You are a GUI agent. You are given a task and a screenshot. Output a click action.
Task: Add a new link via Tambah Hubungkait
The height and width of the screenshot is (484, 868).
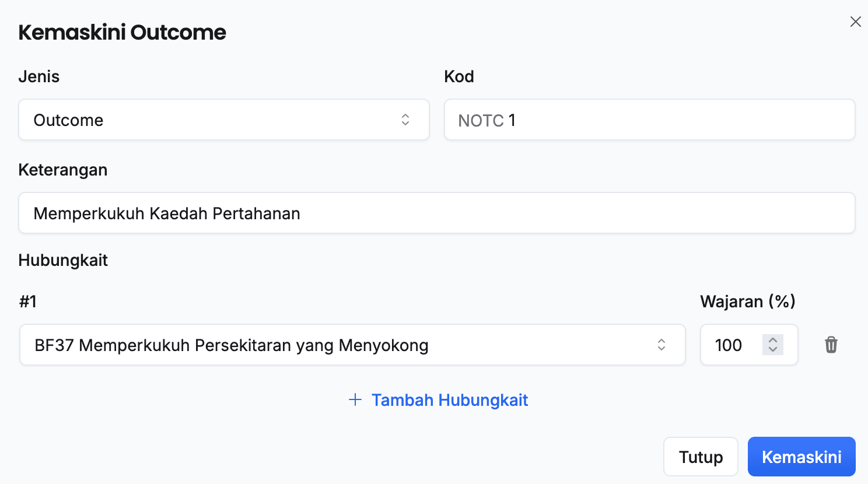(x=449, y=400)
